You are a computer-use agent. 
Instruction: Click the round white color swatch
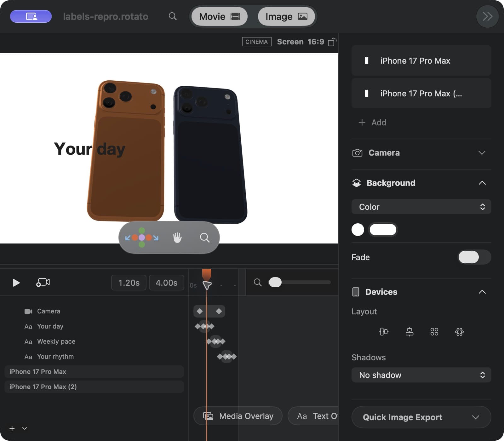coord(358,230)
